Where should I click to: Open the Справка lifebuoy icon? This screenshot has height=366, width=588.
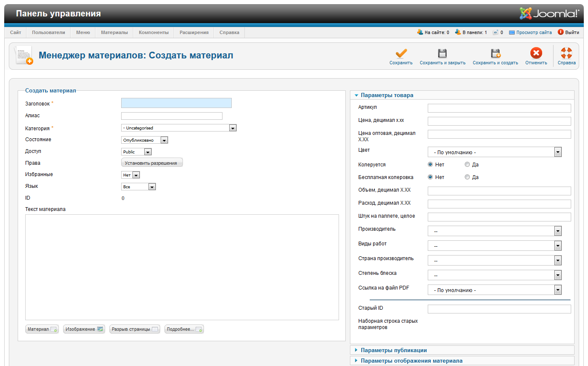pos(567,53)
